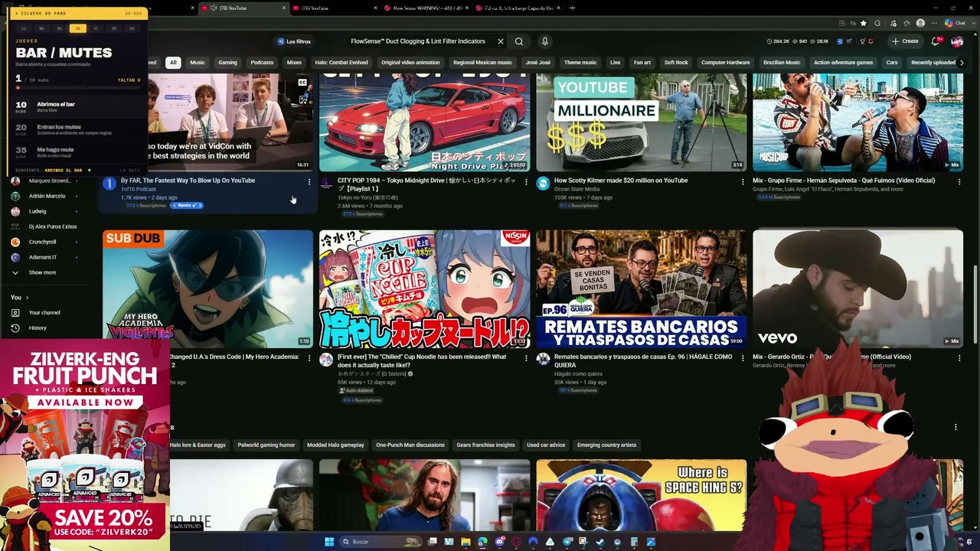Screen dimensions: 980x551
Task: Show more filter chips with right arrow
Action: click(x=962, y=63)
